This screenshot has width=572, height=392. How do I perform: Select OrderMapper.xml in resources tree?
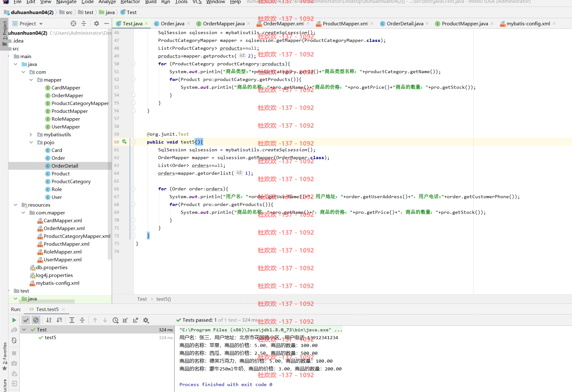click(x=64, y=228)
